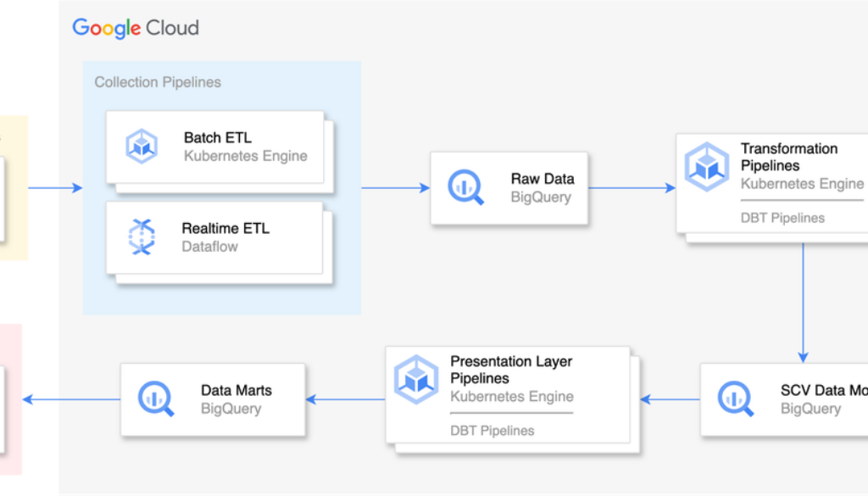Screen dimensions: 868x496
Task: Select the Data Marts BigQuery icon
Action: click(155, 398)
